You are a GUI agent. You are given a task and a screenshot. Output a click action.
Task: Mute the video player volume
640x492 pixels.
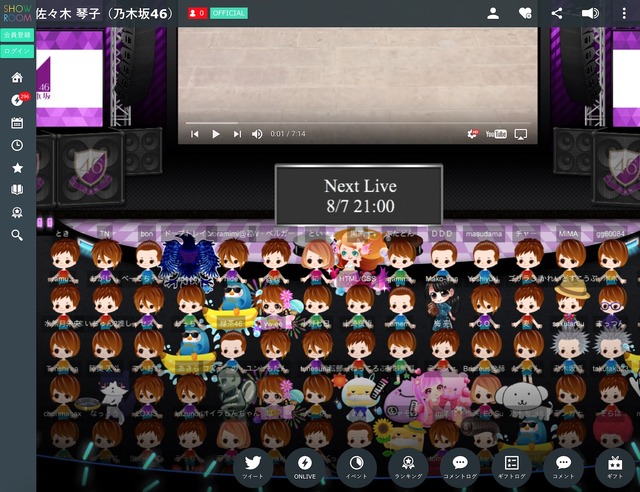(x=257, y=134)
